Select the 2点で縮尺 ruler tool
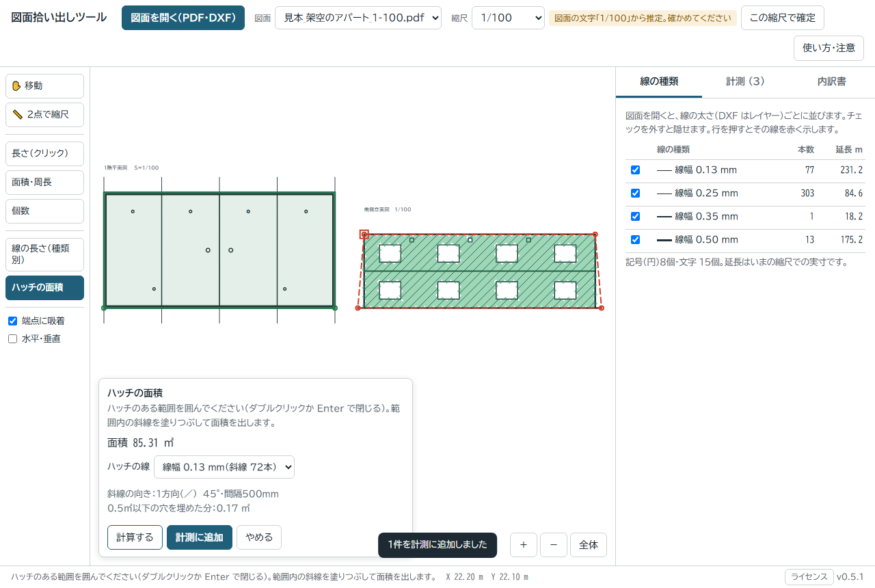Viewport: 875px width, 588px height. 44,115
